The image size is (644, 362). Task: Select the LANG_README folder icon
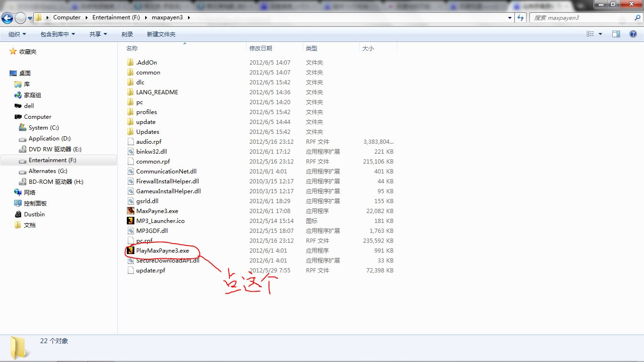coord(131,92)
